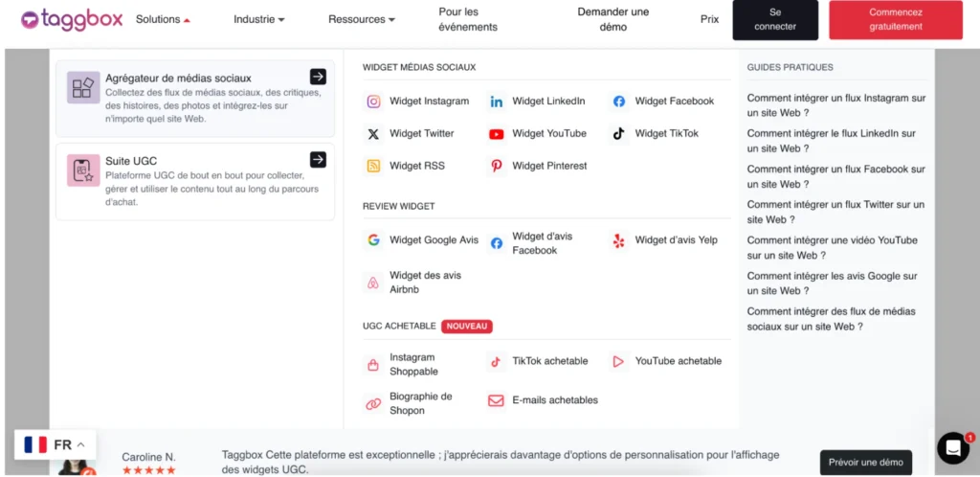Open Demander une démo menu item

point(613,19)
